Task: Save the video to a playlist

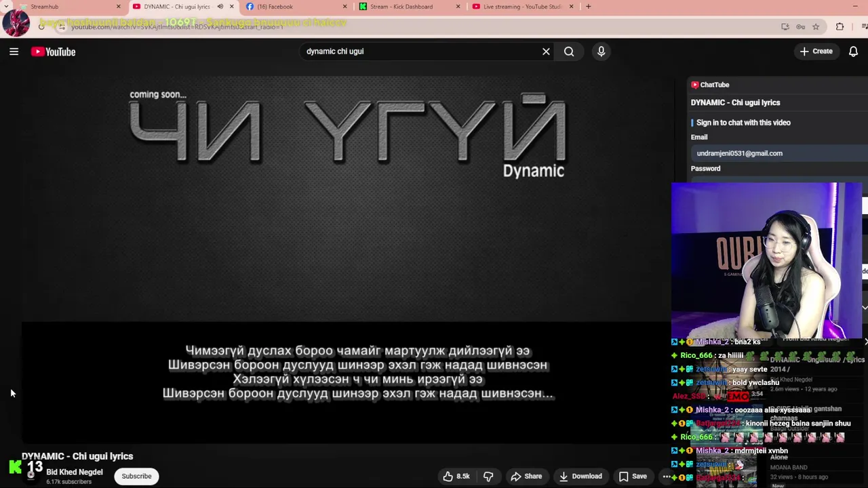Action: coord(633,476)
